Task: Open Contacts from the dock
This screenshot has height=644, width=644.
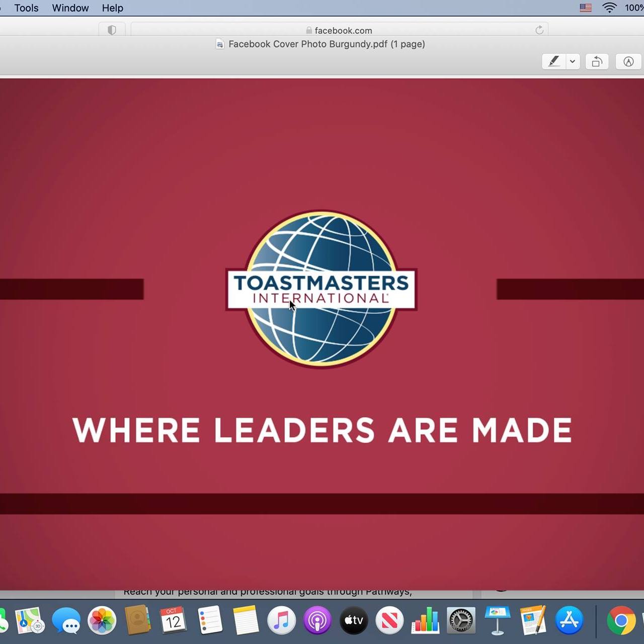Action: pos(137,620)
